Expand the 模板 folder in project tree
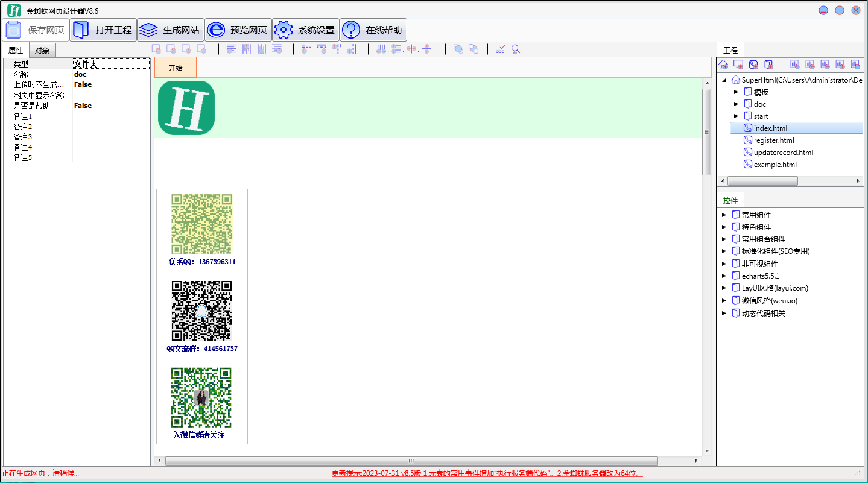The width and height of the screenshot is (868, 483). click(736, 92)
